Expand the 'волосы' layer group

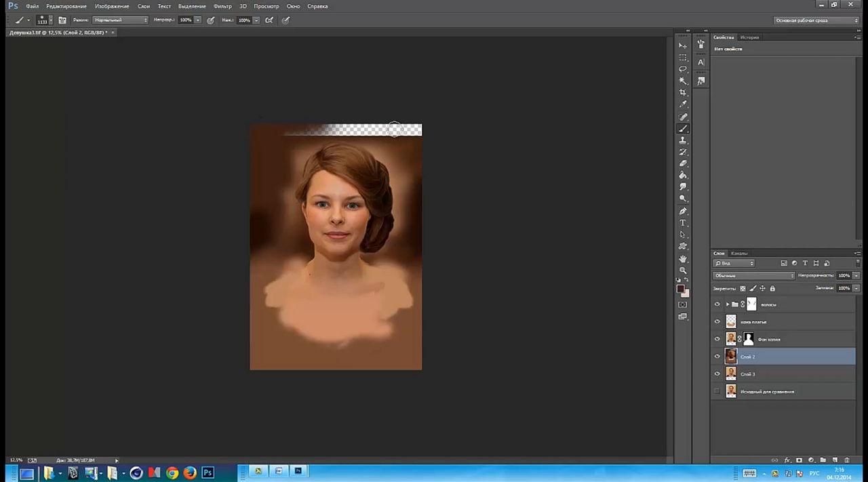pyautogui.click(x=727, y=304)
